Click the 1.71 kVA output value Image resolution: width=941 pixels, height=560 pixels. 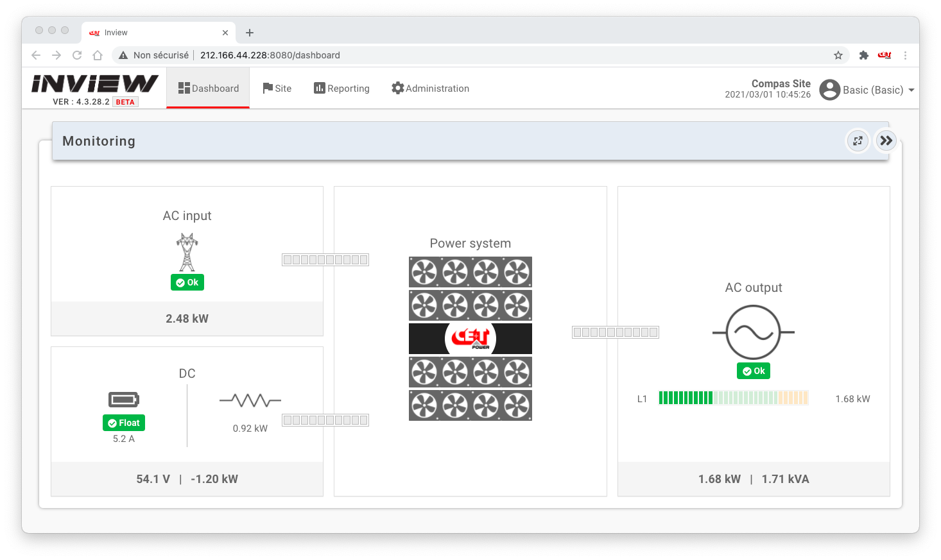point(786,479)
